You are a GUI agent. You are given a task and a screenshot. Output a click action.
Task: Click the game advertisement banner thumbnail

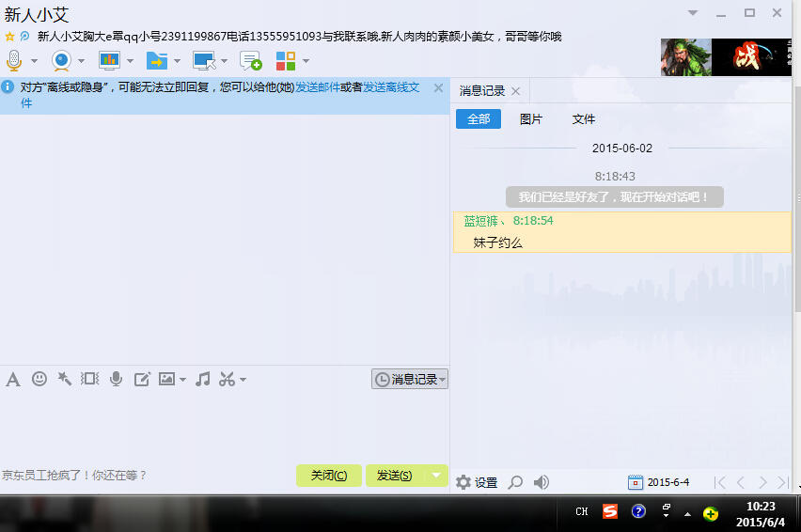click(726, 57)
